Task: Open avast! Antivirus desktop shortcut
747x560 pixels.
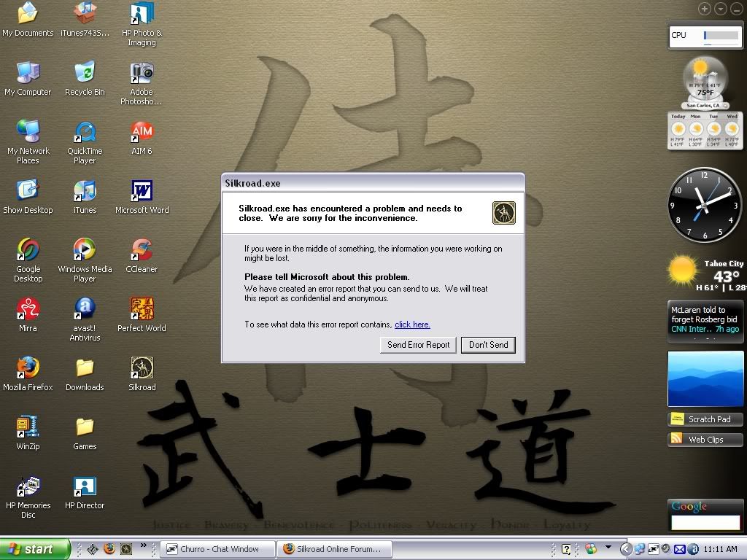Action: coord(85,319)
